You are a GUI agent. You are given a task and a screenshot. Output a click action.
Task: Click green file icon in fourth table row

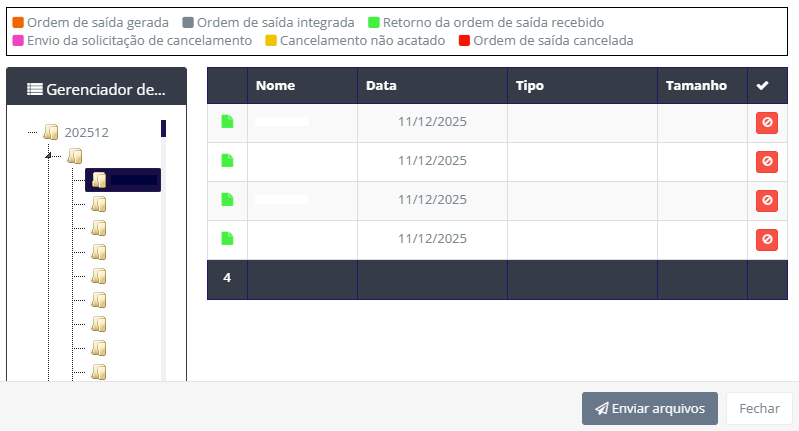[x=227, y=239]
